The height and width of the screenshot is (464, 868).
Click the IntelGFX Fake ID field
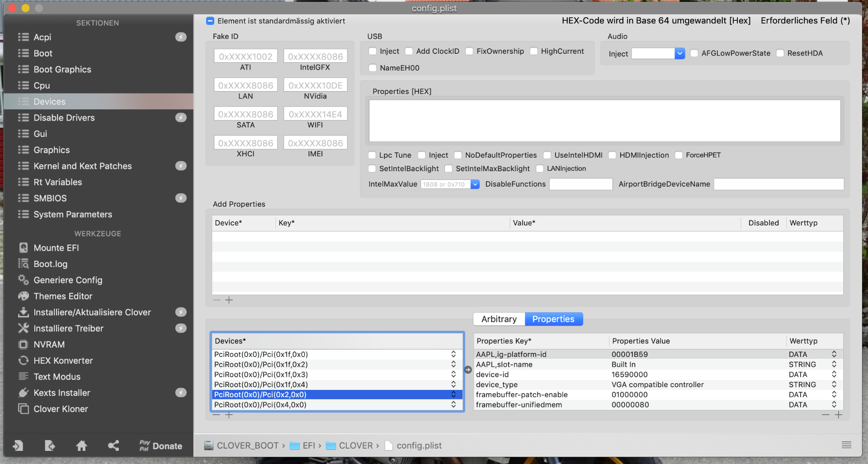pos(315,56)
